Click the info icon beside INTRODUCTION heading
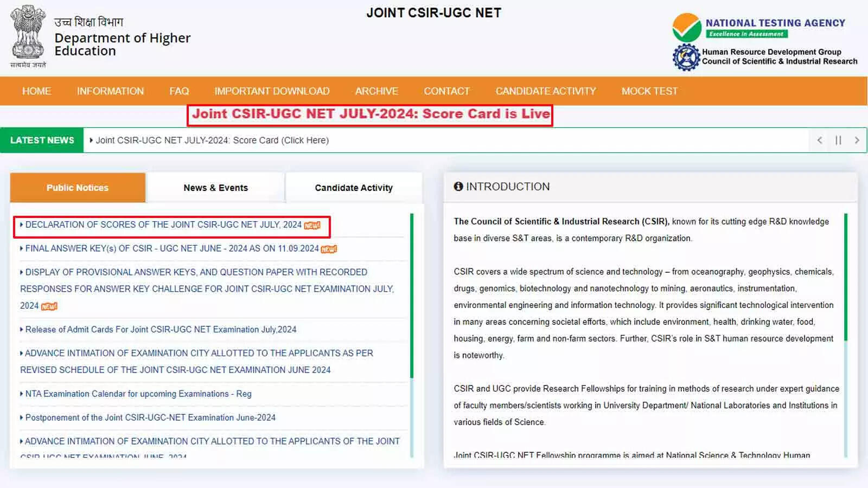The height and width of the screenshot is (488, 868). [x=458, y=186]
